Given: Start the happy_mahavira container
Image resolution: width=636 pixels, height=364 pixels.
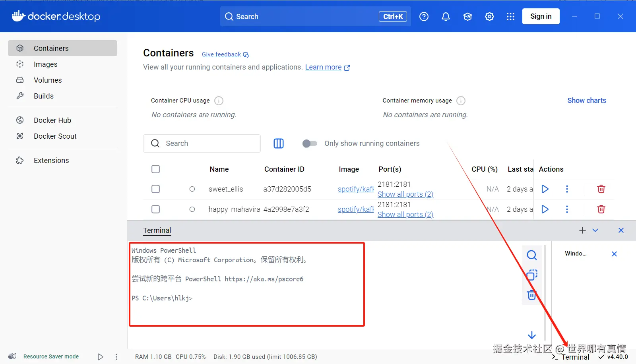Looking at the screenshot, I should click(x=545, y=209).
